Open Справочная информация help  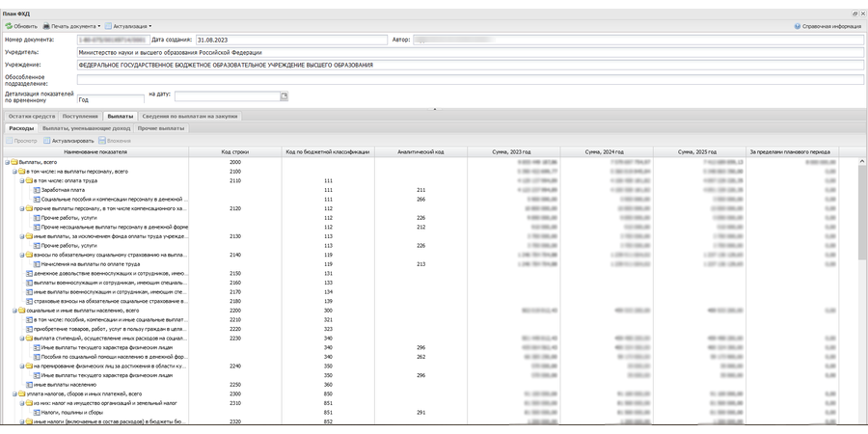click(x=827, y=26)
